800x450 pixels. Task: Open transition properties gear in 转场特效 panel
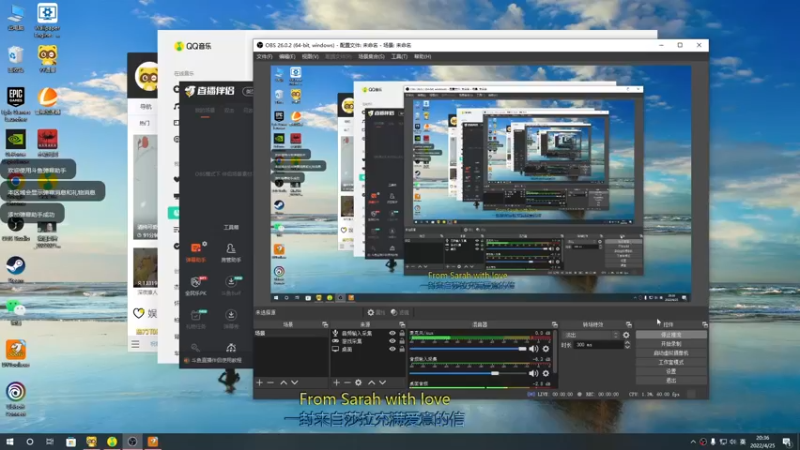[626, 335]
